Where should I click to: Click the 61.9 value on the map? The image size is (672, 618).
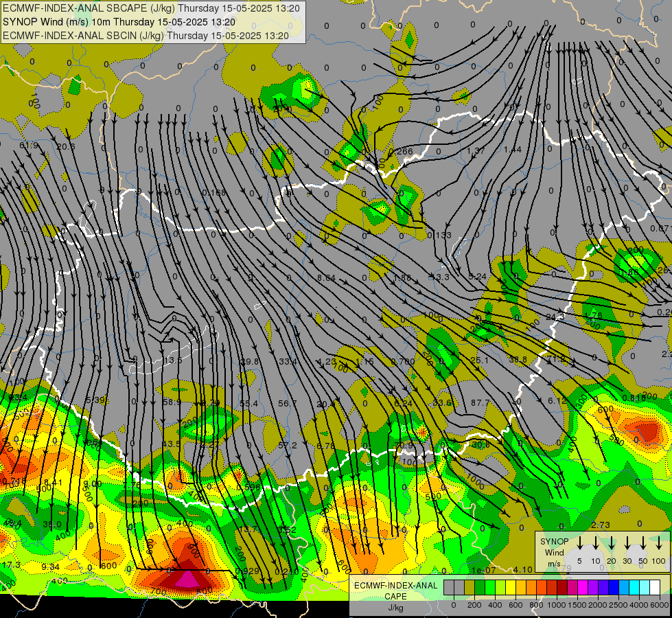[29, 146]
